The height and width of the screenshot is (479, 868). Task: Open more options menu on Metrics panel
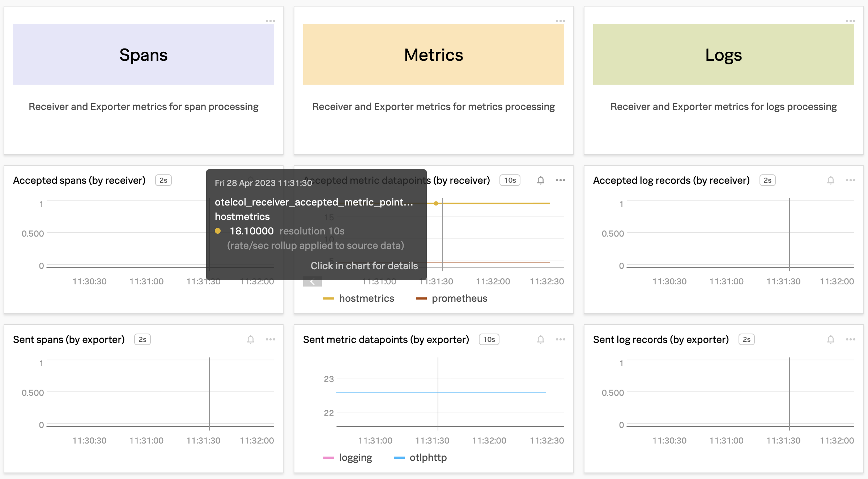(x=560, y=21)
